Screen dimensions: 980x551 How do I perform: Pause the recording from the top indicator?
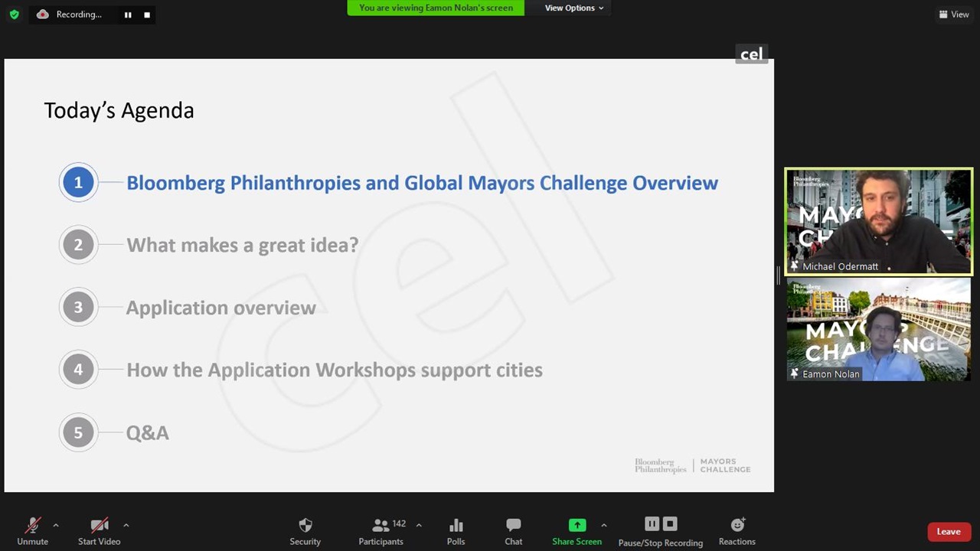(128, 15)
